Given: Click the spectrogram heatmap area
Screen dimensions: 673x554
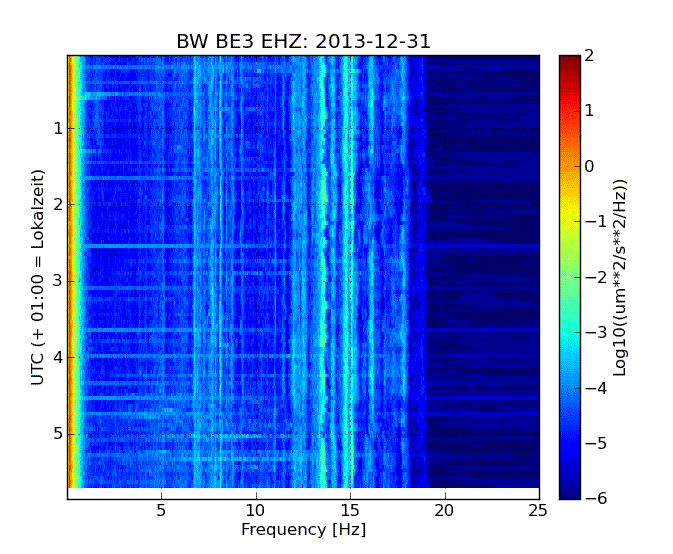Looking at the screenshot, I should pos(303,272).
